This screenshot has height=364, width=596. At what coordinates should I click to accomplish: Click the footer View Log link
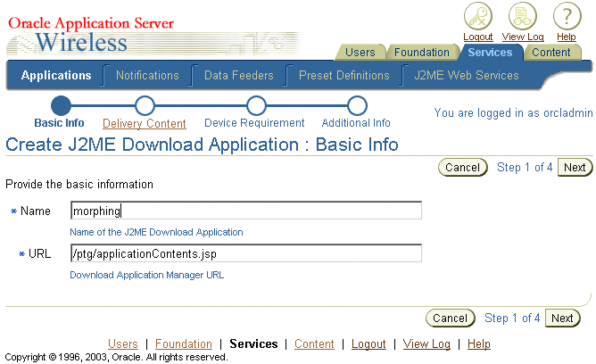click(426, 343)
